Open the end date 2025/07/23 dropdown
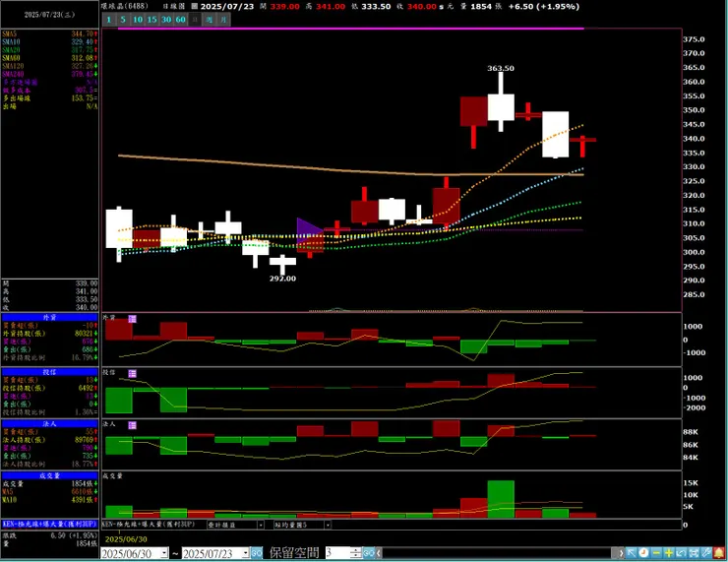This screenshot has width=728, height=562. pos(246,553)
